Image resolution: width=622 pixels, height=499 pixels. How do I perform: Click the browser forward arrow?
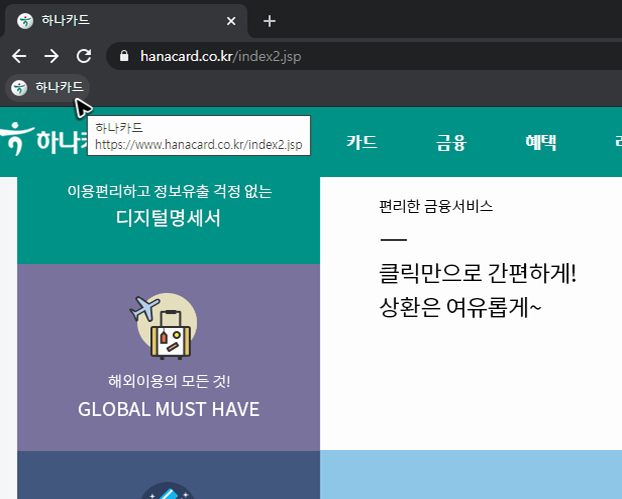coord(52,56)
